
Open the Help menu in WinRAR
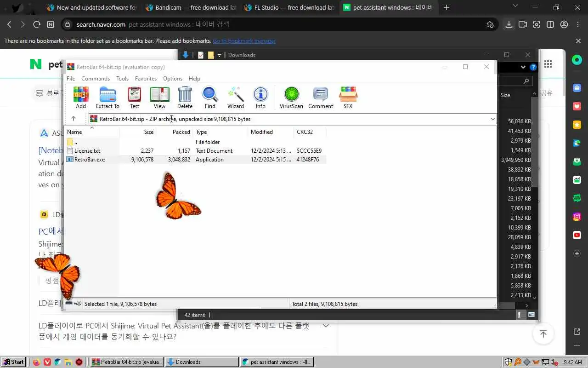(x=194, y=79)
